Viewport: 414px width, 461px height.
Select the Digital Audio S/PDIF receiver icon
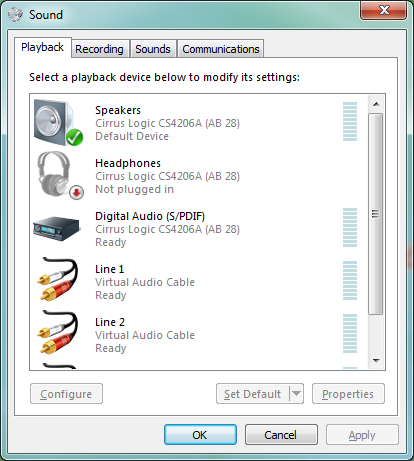(x=57, y=228)
